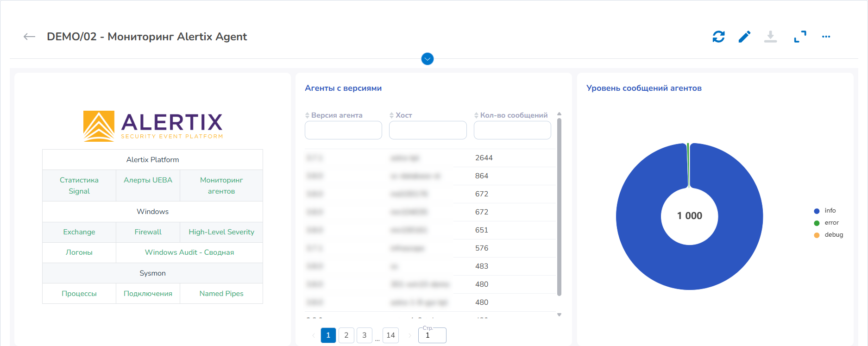This screenshot has height=346, width=868.
Task: Open the Exchange dashboard link
Action: point(79,232)
